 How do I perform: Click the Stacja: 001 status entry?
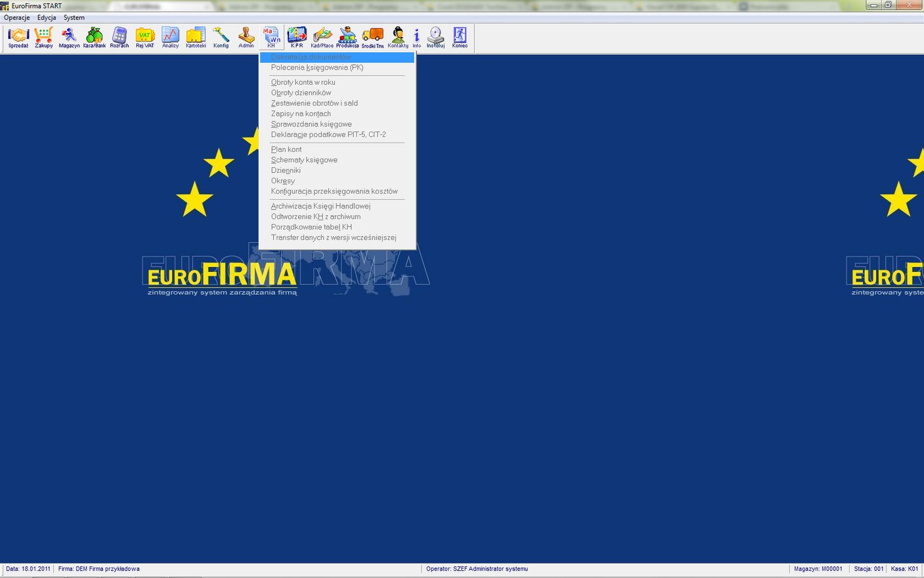(868, 569)
